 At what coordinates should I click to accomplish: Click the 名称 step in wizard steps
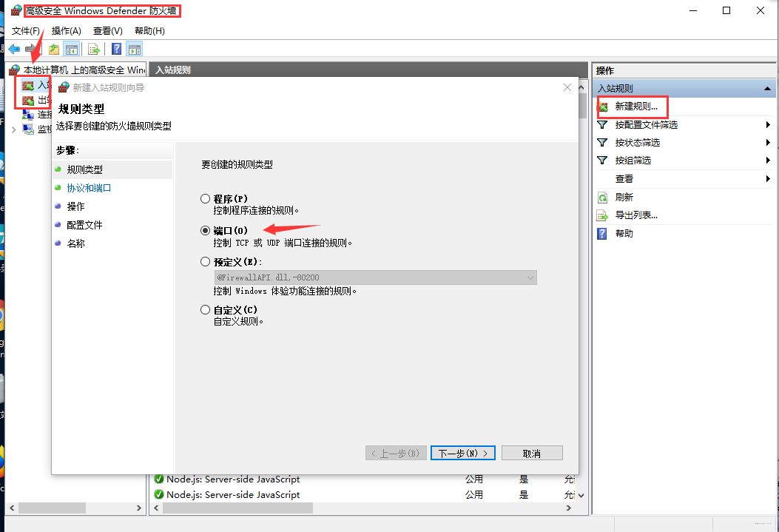point(75,243)
